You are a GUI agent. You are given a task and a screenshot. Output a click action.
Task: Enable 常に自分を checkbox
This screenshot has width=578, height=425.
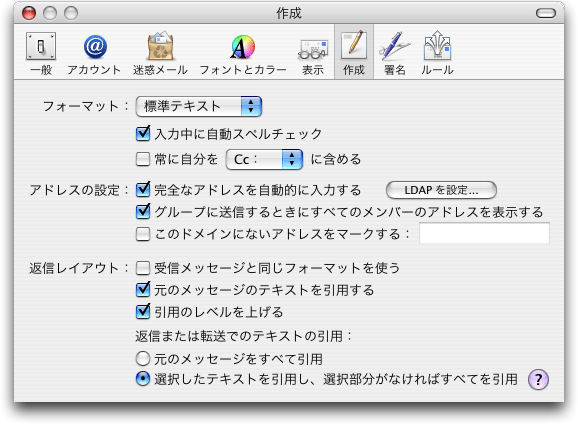click(x=143, y=159)
